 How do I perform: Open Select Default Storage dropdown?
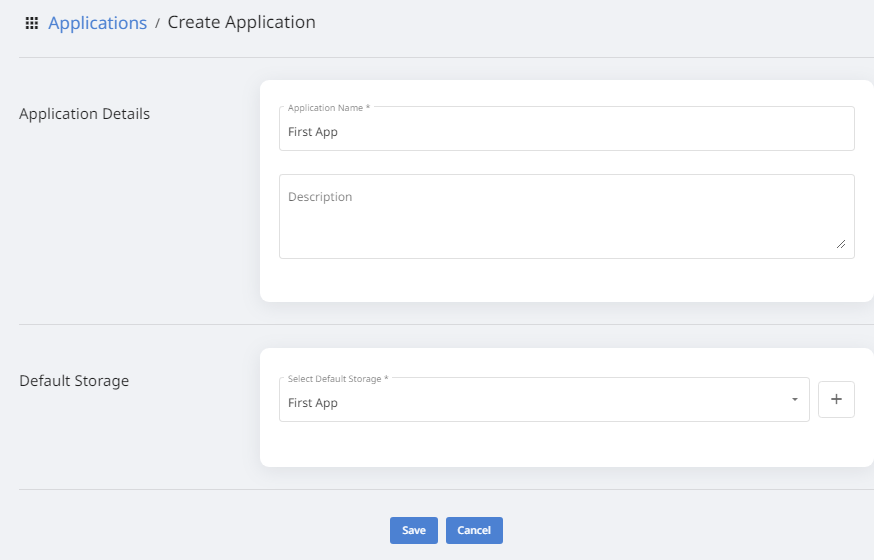coord(544,400)
